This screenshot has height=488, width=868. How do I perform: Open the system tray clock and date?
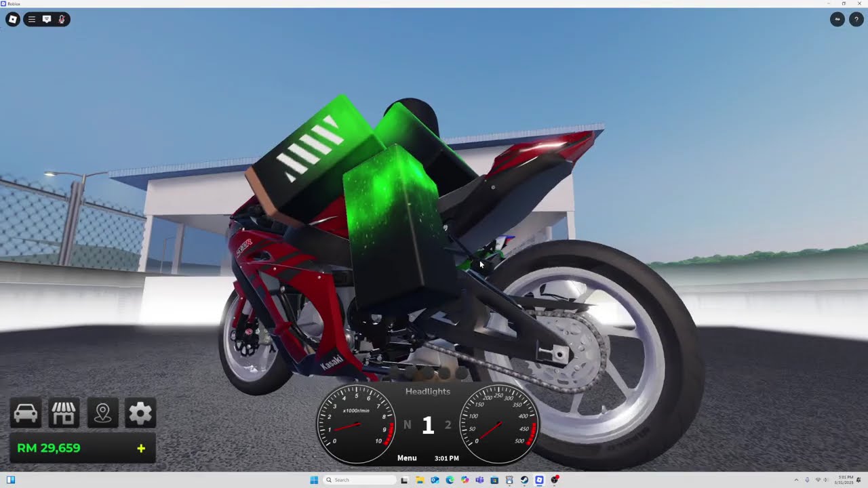[844, 480]
